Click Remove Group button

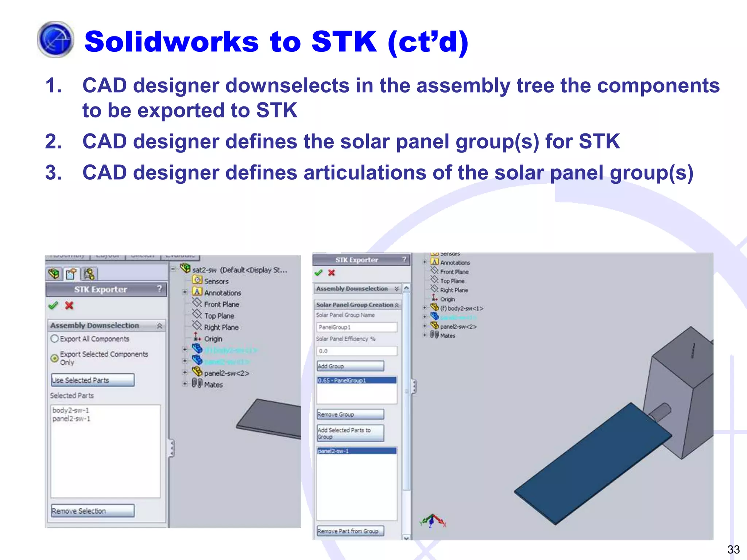[x=350, y=414]
